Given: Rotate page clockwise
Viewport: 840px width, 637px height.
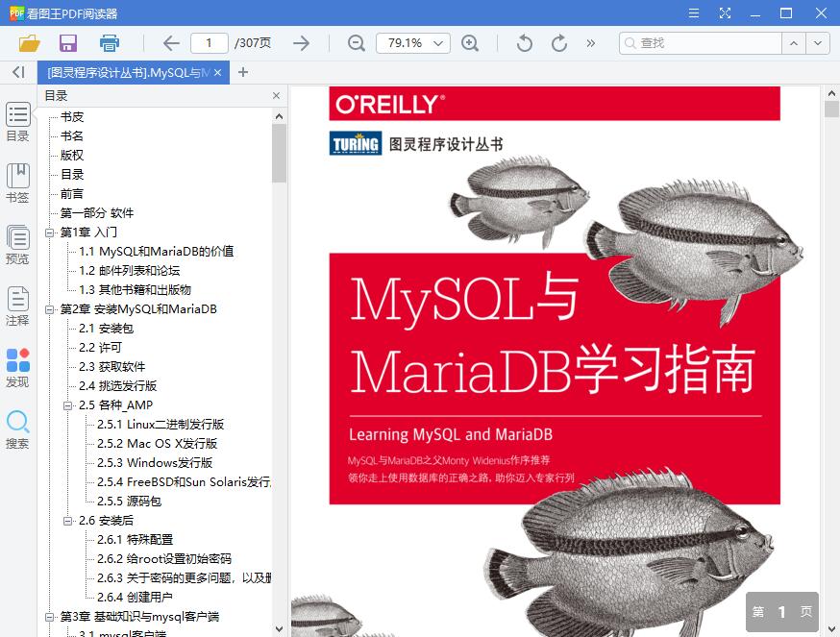Looking at the screenshot, I should tap(559, 43).
